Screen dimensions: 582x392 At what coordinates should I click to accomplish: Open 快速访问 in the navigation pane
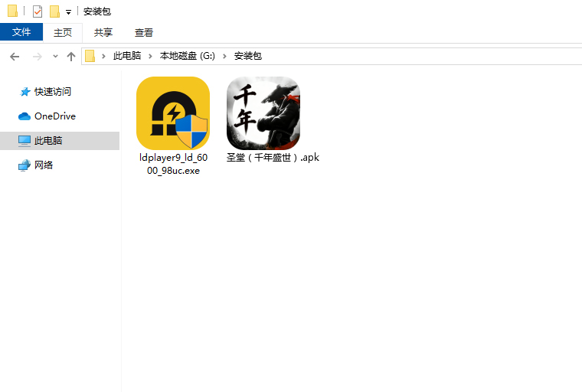[52, 92]
